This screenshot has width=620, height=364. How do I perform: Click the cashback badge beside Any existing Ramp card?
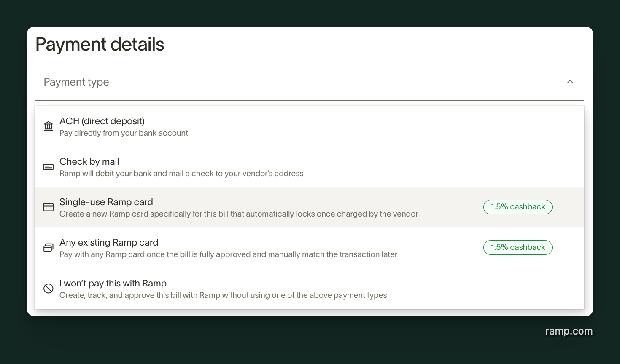click(x=518, y=247)
